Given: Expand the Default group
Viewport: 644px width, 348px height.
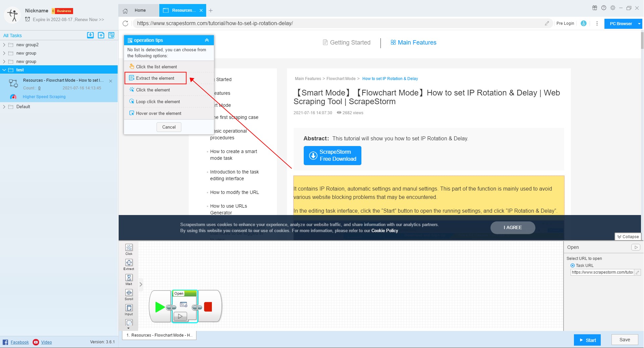Looking at the screenshot, I should click(x=4, y=107).
